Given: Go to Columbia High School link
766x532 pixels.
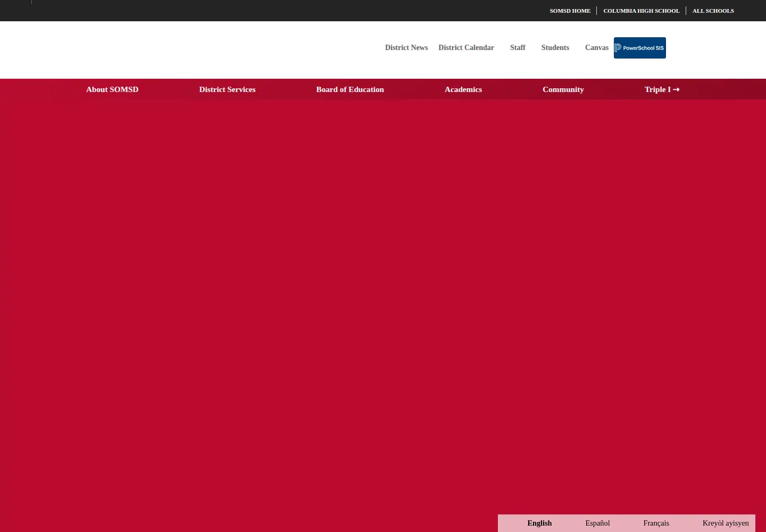Looking at the screenshot, I should 641,11.
